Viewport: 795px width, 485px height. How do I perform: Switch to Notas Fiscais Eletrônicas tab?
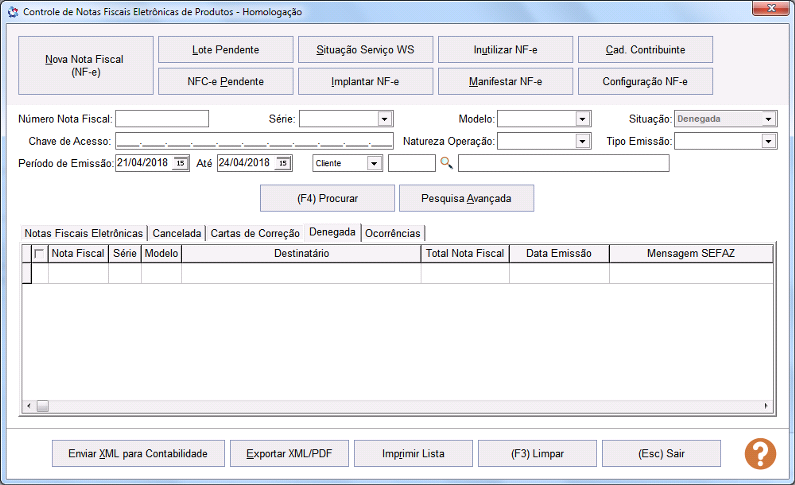(84, 233)
